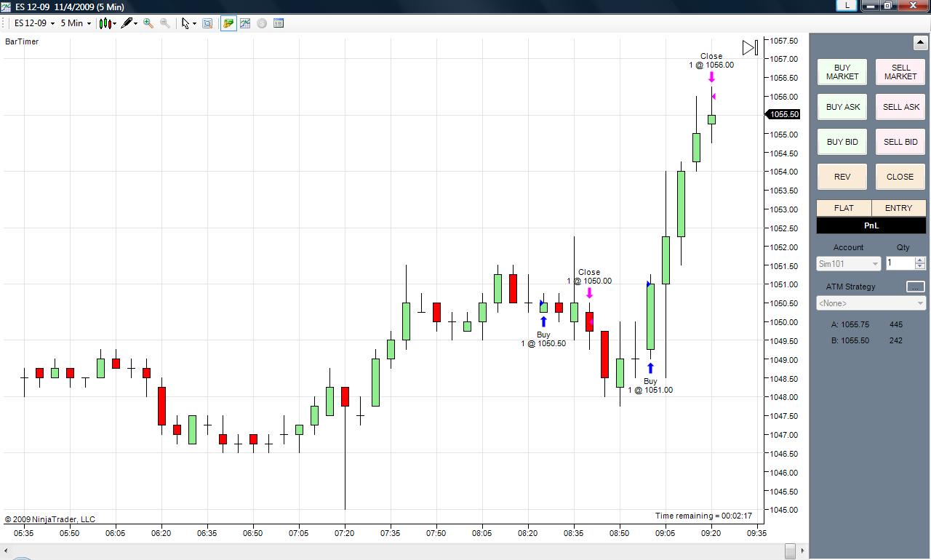
Task: Click the SELL ASK button
Action: click(x=900, y=107)
